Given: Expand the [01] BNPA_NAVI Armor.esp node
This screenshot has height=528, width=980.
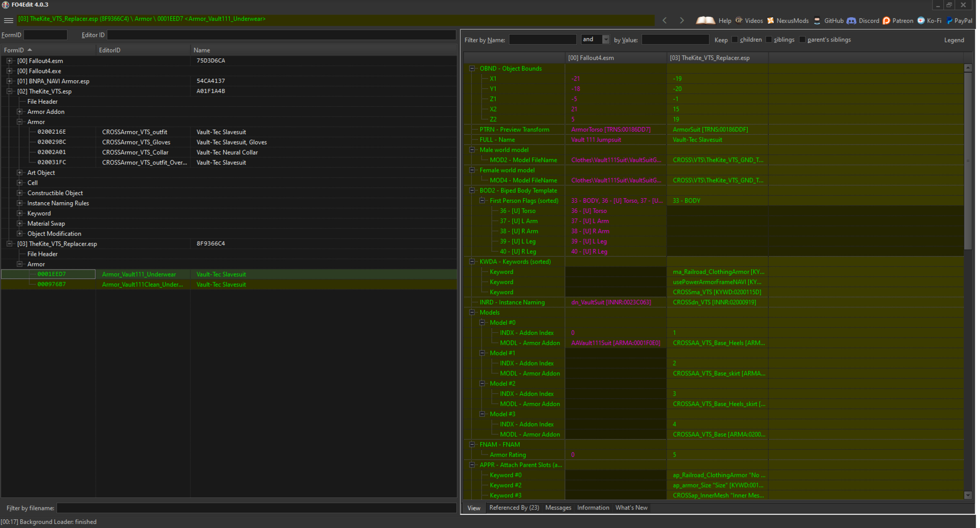Looking at the screenshot, I should tap(9, 81).
